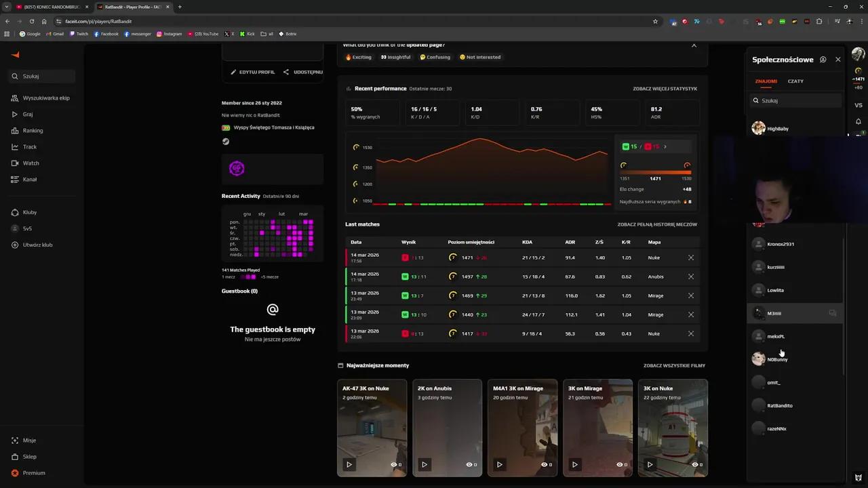This screenshot has height=488, width=868.
Task: Switch to the Czaty tab
Action: point(795,81)
